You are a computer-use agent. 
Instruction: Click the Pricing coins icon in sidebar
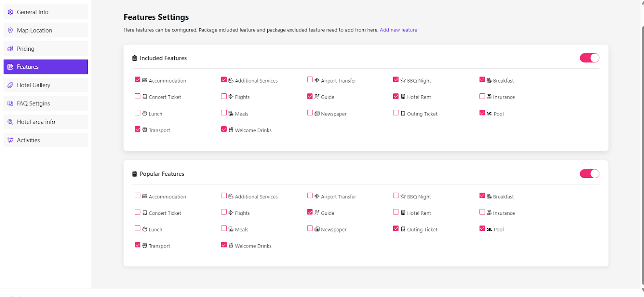(x=10, y=49)
